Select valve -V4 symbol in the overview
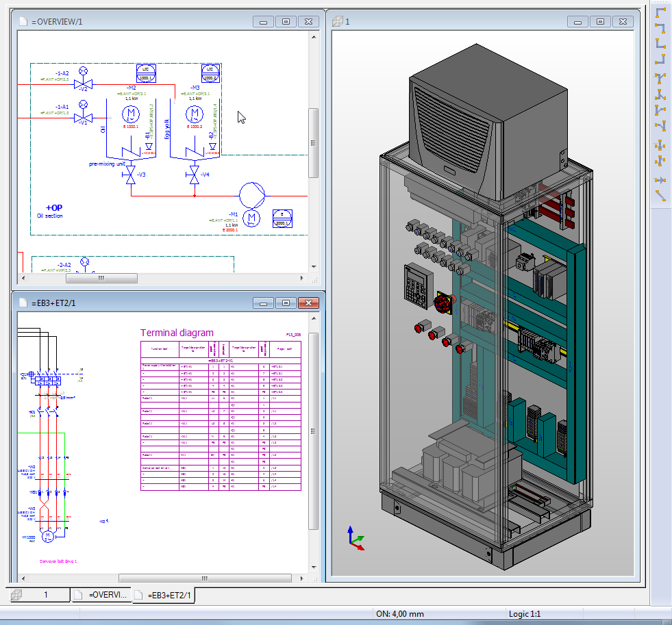 tap(194, 175)
